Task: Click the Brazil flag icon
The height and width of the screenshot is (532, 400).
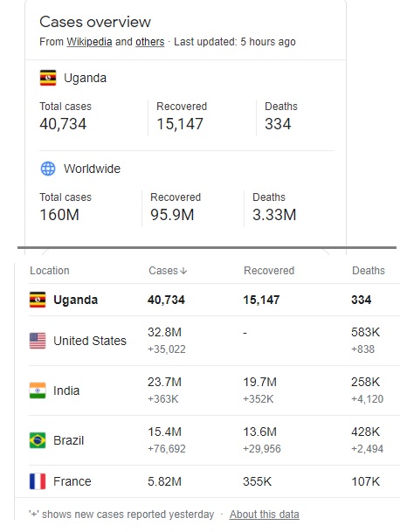Action: pos(38,440)
